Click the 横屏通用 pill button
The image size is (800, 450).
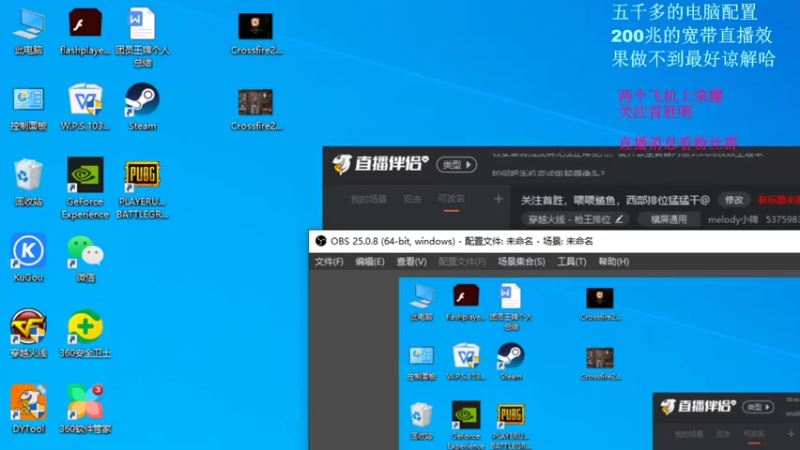669,219
